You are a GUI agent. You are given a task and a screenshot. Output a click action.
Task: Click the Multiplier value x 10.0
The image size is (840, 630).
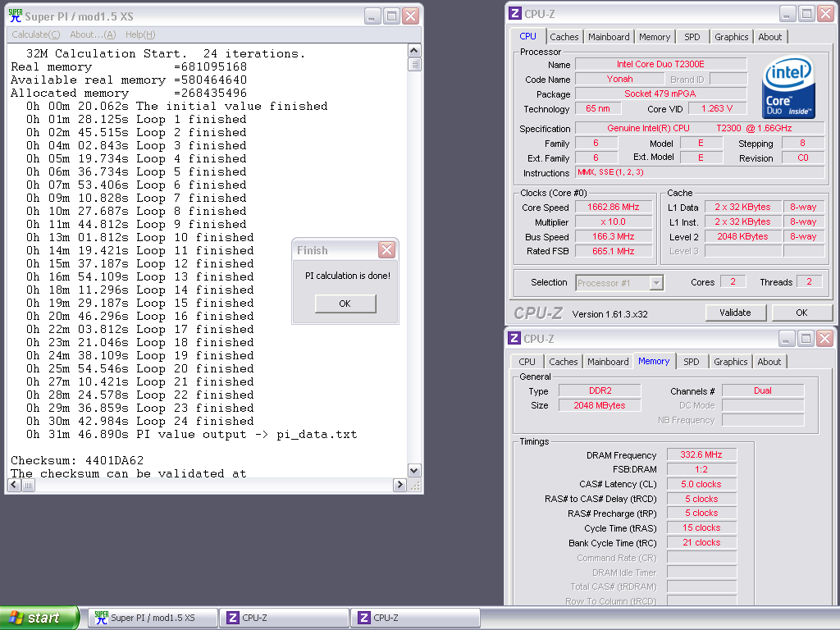(x=614, y=221)
